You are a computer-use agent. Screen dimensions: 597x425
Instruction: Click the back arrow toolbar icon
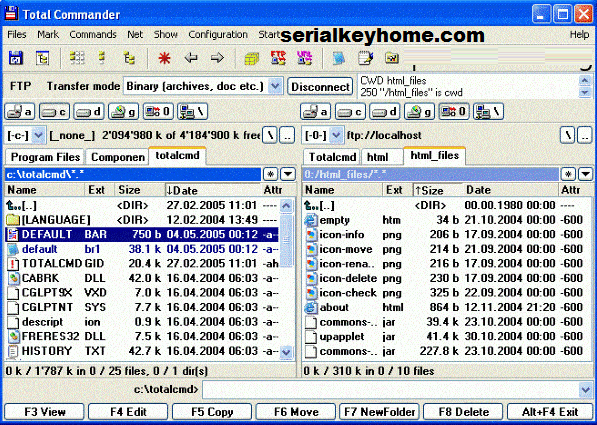coord(191,58)
